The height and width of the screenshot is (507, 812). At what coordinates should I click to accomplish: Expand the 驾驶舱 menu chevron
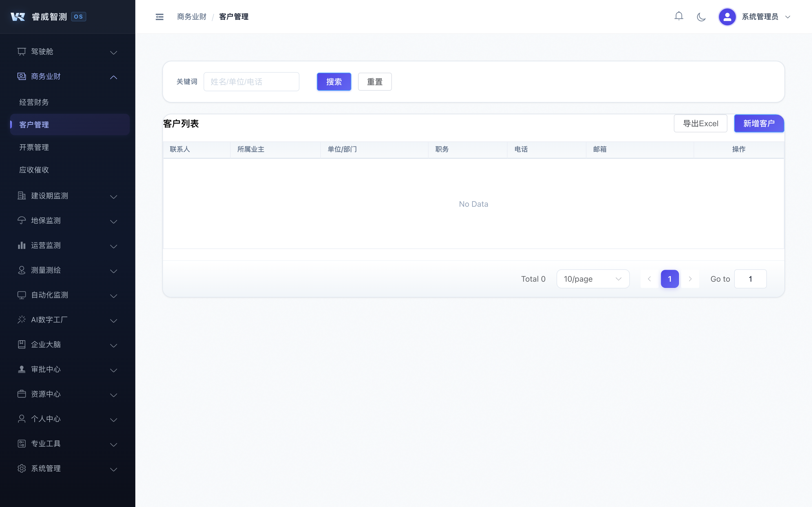click(x=113, y=52)
